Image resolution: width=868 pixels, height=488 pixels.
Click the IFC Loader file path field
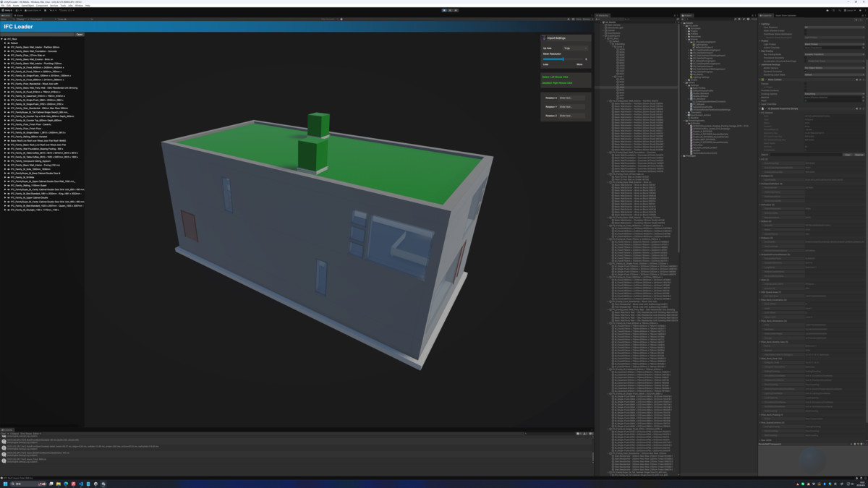(x=38, y=34)
